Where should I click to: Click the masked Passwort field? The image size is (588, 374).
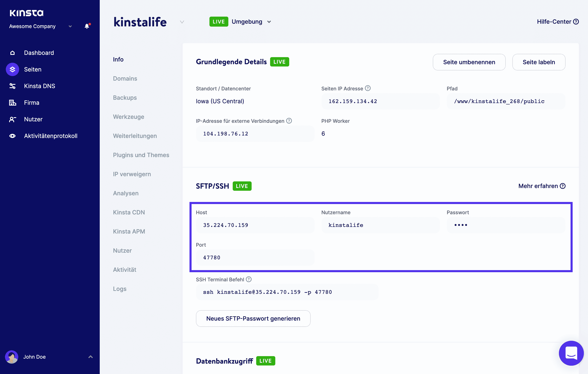506,225
